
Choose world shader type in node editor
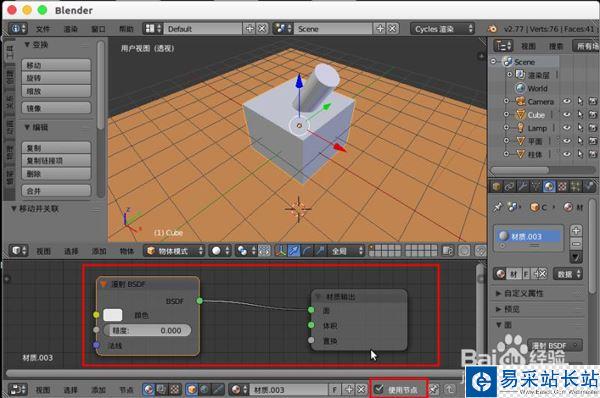(205, 390)
